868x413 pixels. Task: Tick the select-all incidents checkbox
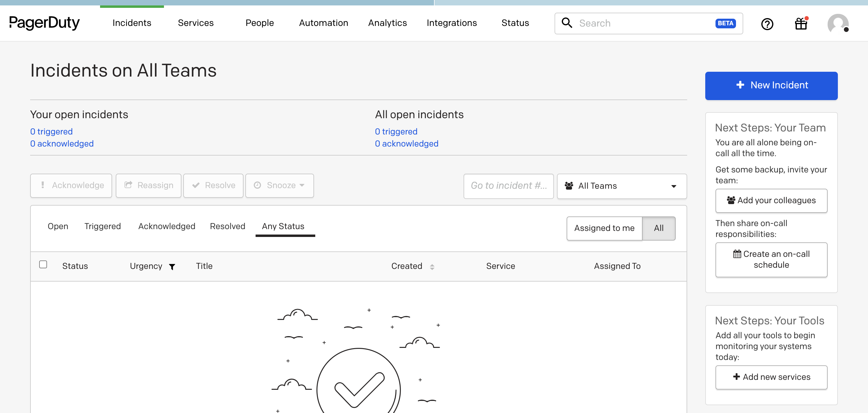coord(43,264)
